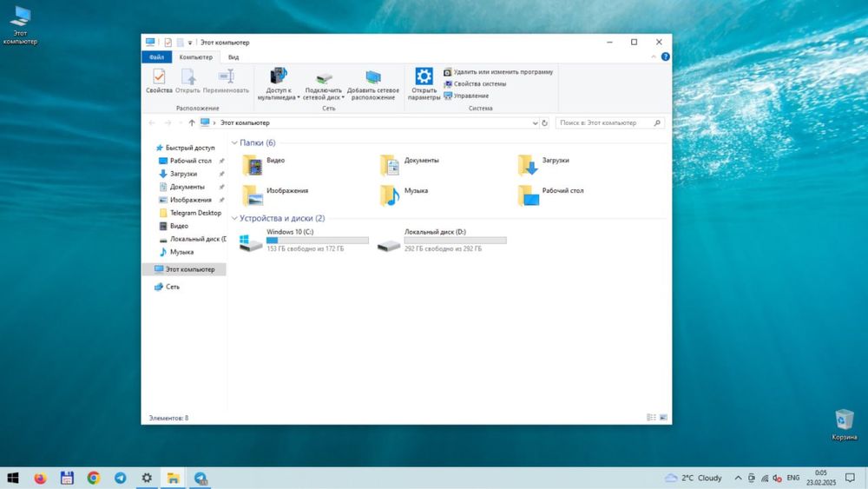
Task: Click Добавить сетевое расположение icon
Action: tap(373, 85)
